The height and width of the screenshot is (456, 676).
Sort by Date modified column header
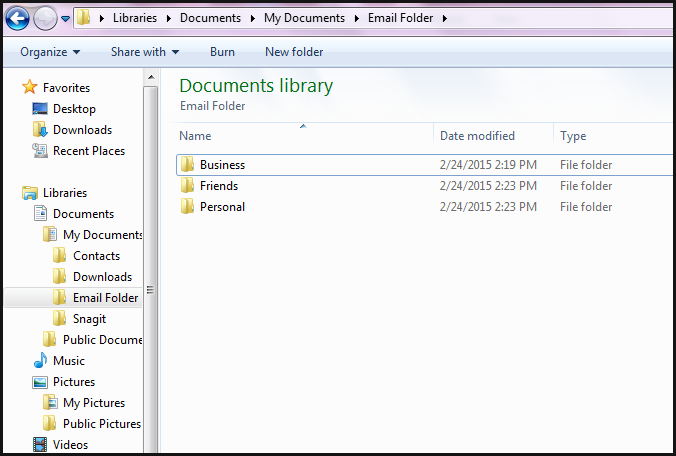[x=477, y=136]
